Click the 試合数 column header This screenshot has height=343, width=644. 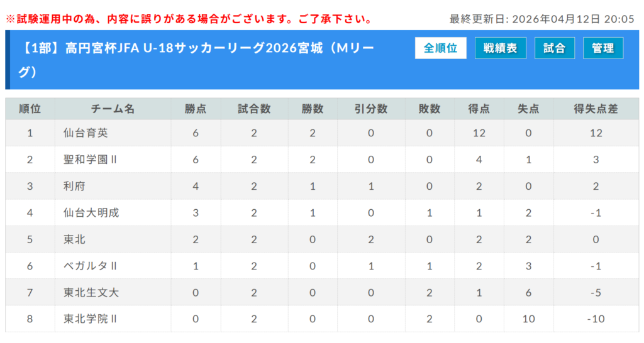[254, 109]
